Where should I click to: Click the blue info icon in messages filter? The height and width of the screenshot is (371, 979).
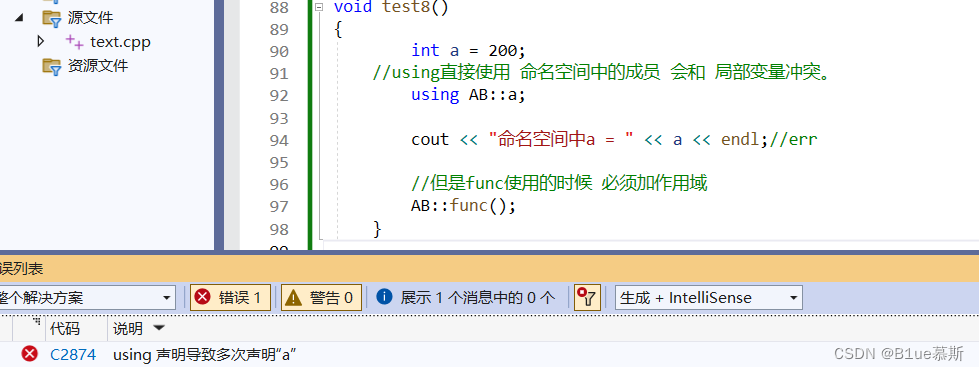click(385, 297)
